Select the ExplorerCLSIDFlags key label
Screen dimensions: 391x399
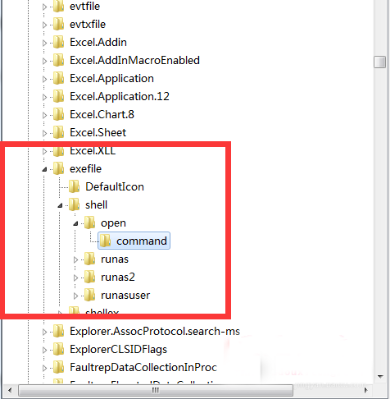(118, 349)
